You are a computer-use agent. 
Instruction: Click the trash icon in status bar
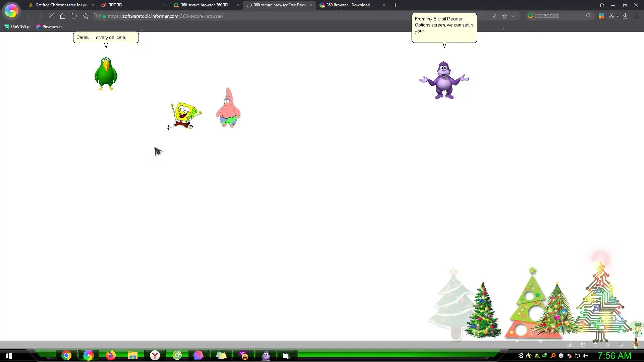click(x=595, y=345)
